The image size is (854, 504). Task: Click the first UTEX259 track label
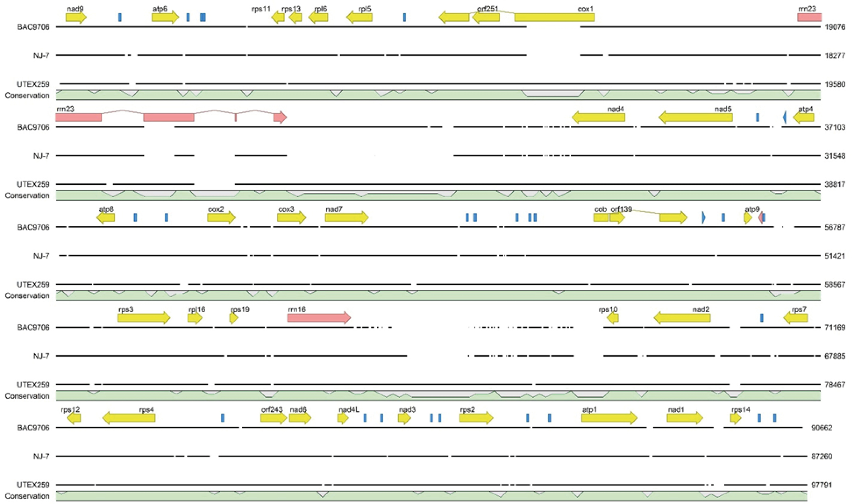tap(33, 84)
